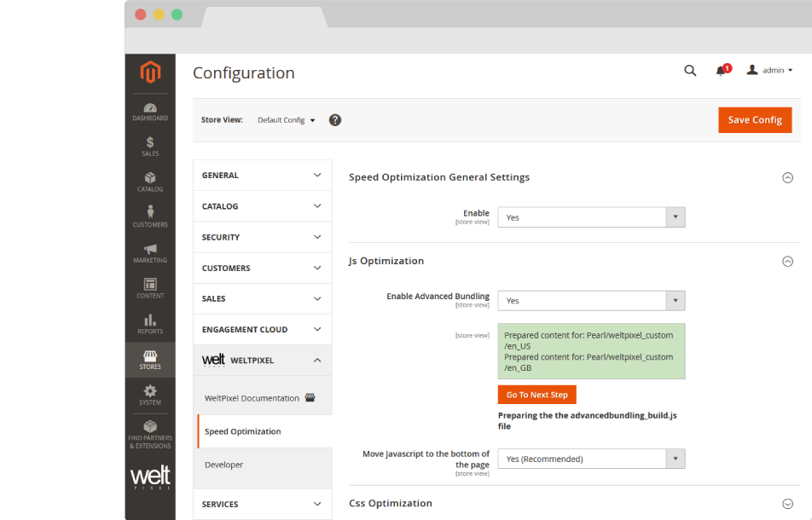Collapse the Js Optimization section
The width and height of the screenshot is (812, 520).
click(787, 262)
